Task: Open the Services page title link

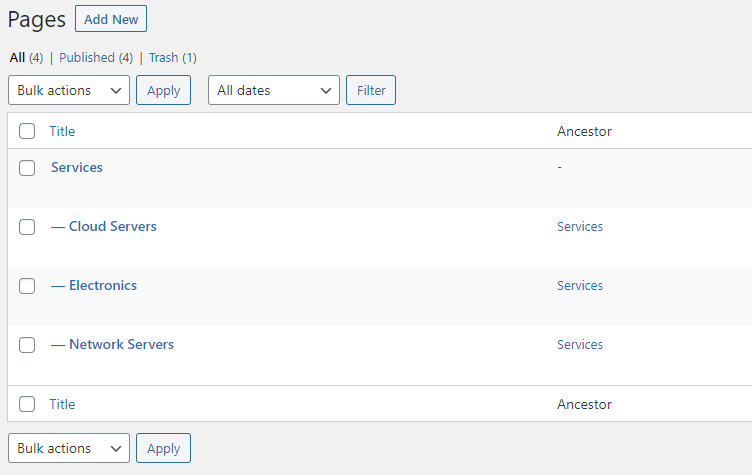Action: click(x=77, y=167)
